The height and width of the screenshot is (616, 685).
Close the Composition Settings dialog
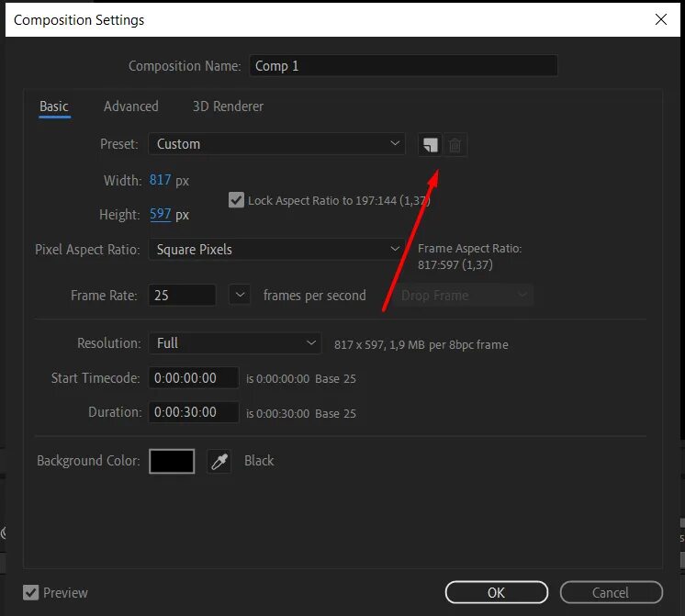point(660,19)
